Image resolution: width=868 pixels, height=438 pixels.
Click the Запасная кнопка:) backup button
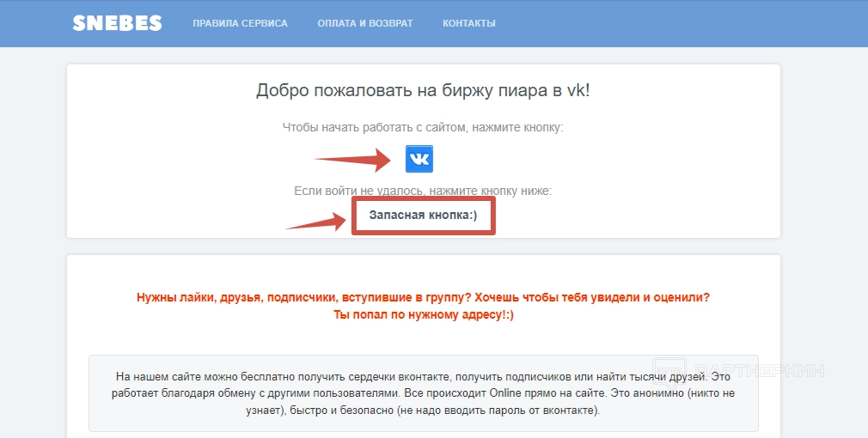(424, 215)
